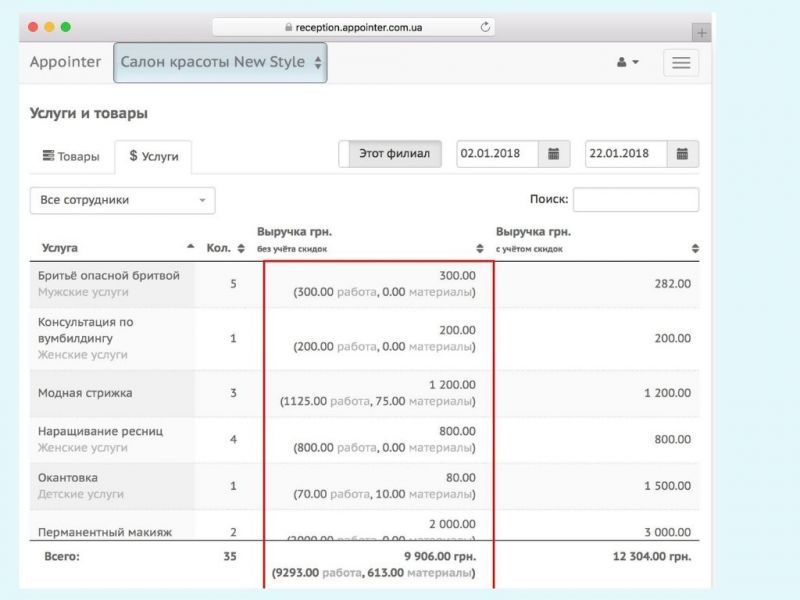Open the Салон красоты New Style selector

click(220, 62)
